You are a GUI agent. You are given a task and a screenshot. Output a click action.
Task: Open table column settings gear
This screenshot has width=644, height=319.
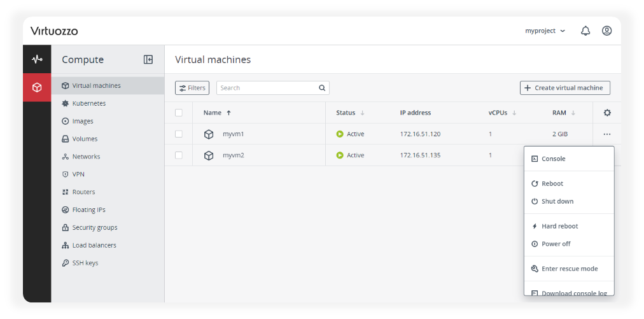[607, 113]
